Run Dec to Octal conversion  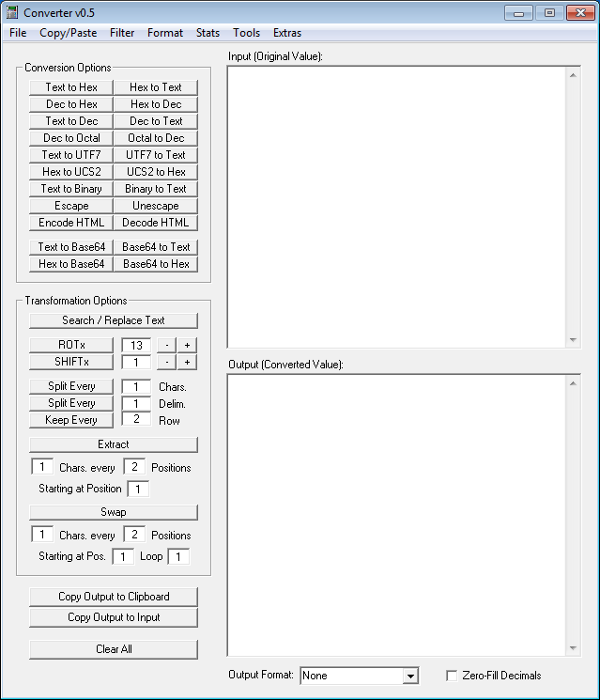pos(71,138)
